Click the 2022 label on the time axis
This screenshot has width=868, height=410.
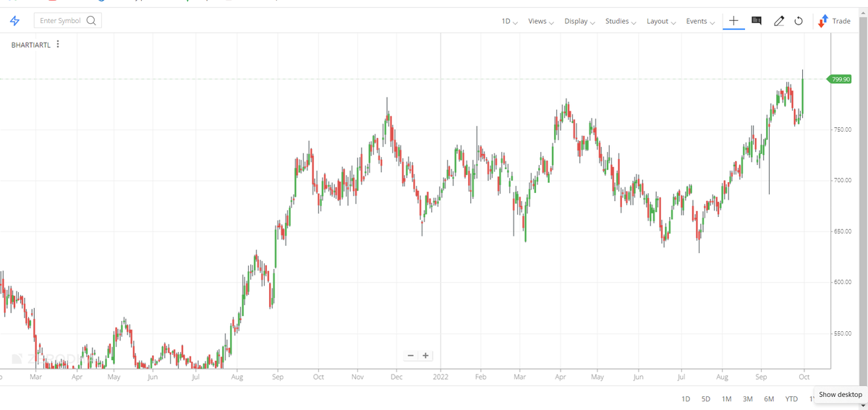pos(441,377)
